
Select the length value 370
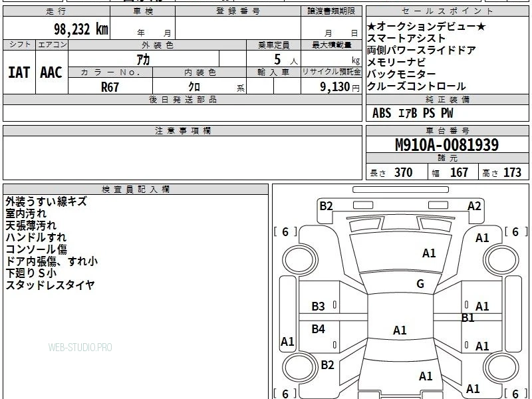click(x=404, y=173)
